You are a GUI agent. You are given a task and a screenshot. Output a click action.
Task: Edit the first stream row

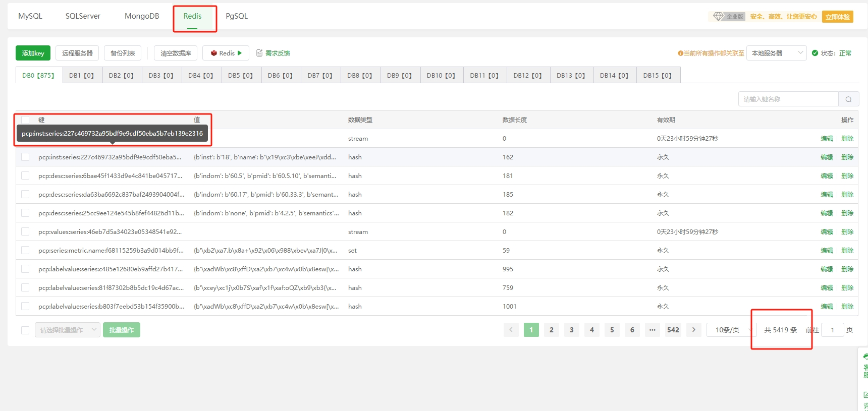coord(827,138)
